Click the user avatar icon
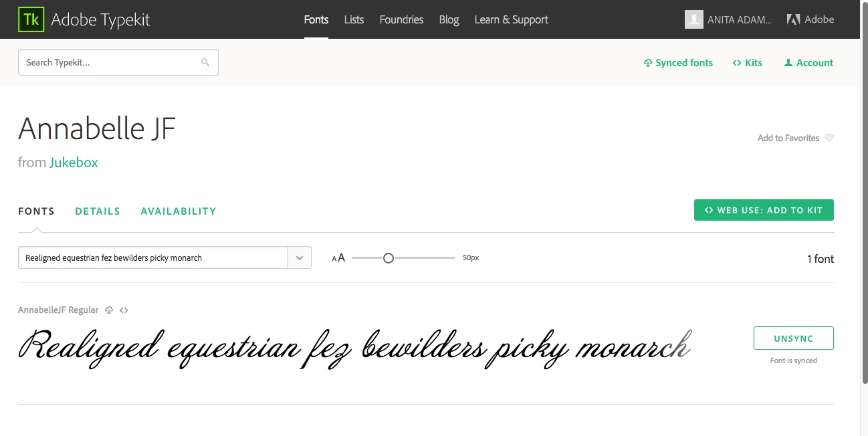The image size is (868, 436). click(x=694, y=19)
